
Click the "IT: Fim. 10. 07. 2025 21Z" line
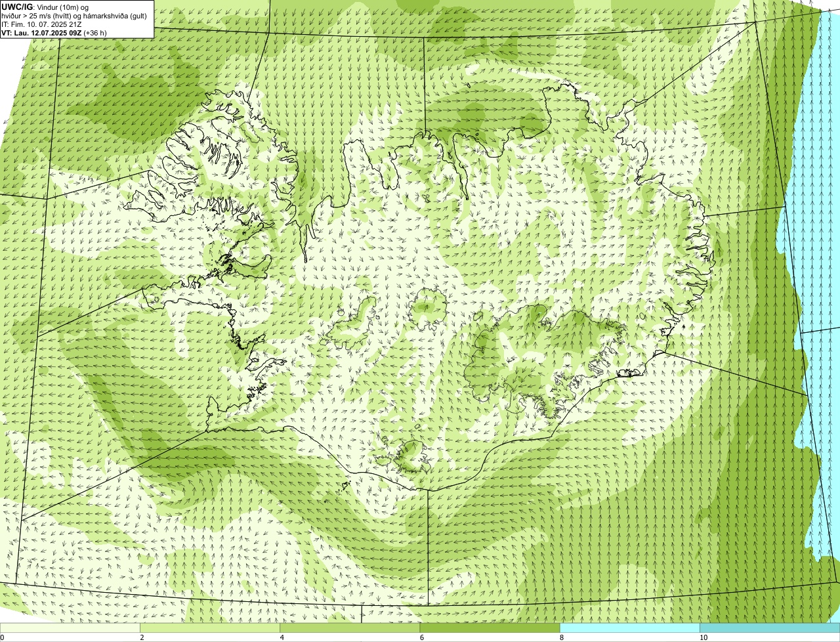tap(41, 25)
